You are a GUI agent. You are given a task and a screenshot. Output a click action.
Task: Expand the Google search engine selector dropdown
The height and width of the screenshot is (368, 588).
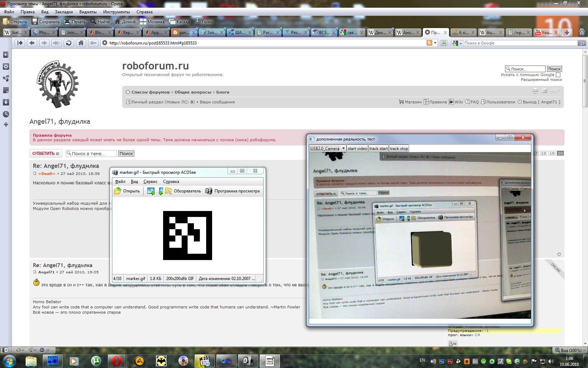[461, 43]
